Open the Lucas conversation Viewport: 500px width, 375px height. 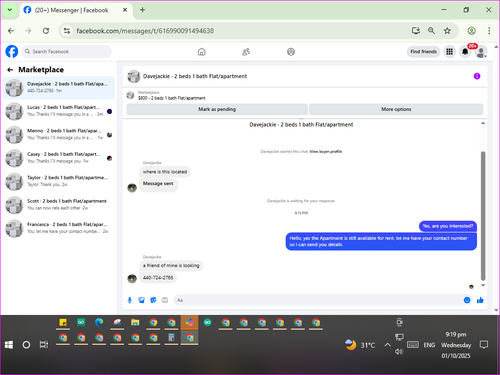click(59, 111)
